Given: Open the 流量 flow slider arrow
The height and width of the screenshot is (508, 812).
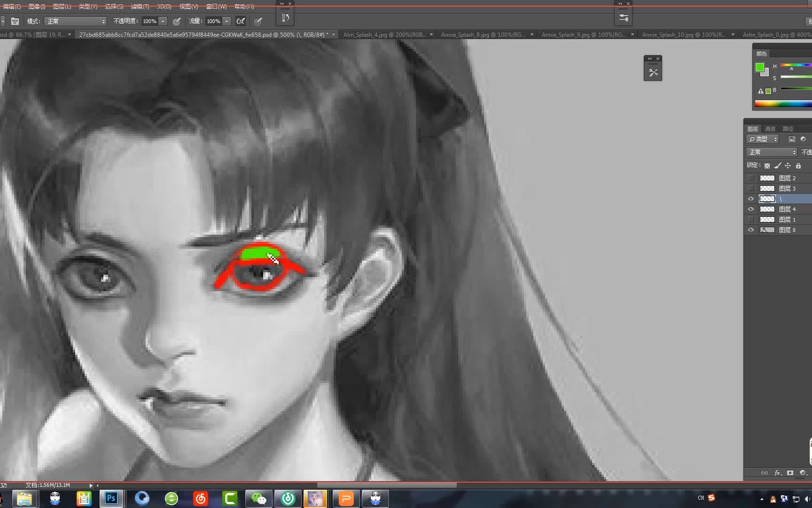Looking at the screenshot, I should [227, 21].
